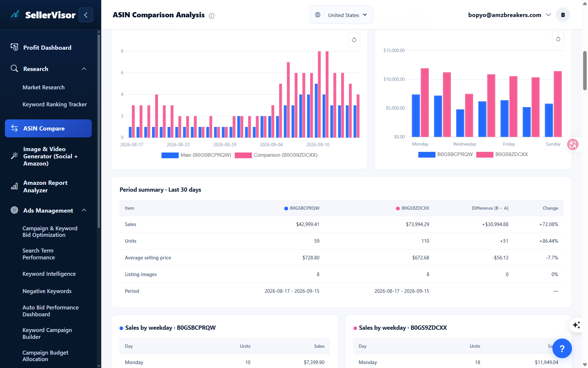
Task: Toggle the Comparison (B0GS9ZDCXX) legend swatch
Action: tap(243, 155)
